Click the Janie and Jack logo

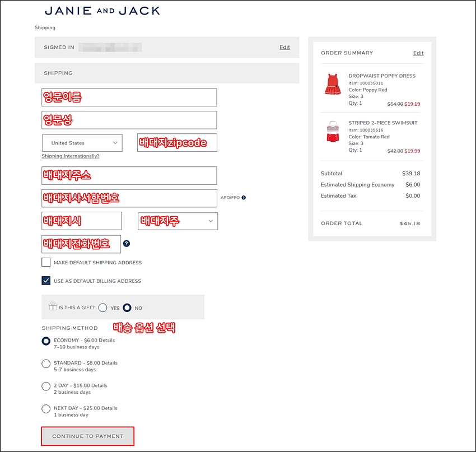[102, 11]
